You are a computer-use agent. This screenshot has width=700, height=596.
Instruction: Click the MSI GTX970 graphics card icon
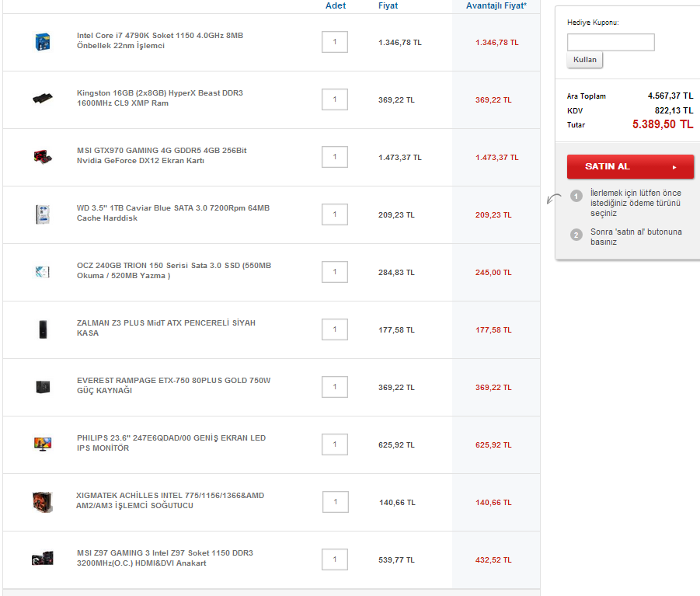43,157
